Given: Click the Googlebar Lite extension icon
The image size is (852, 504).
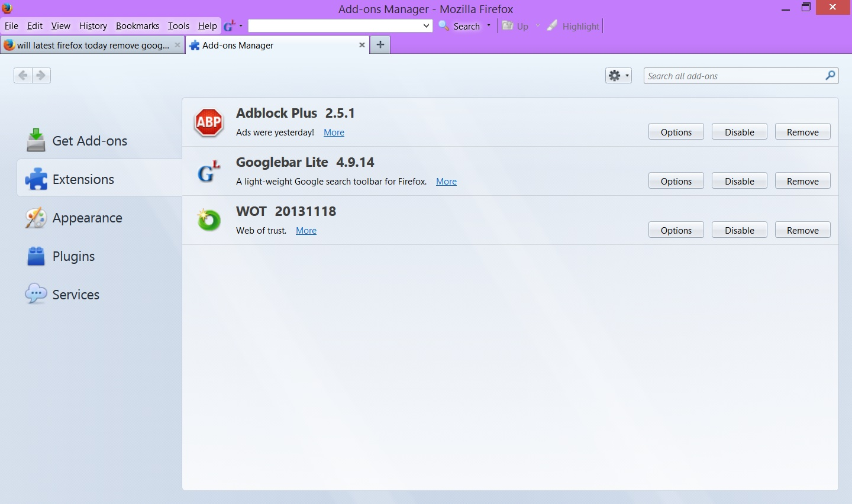Looking at the screenshot, I should pos(209,172).
